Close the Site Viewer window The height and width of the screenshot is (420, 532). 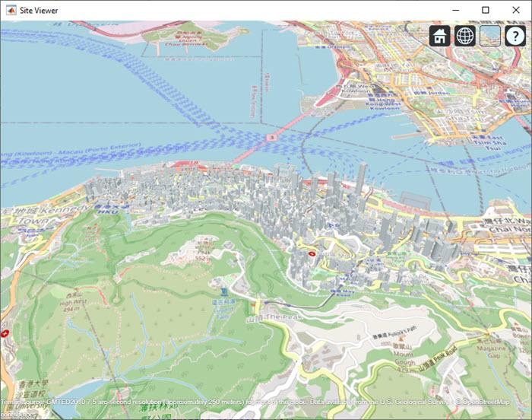point(516,10)
